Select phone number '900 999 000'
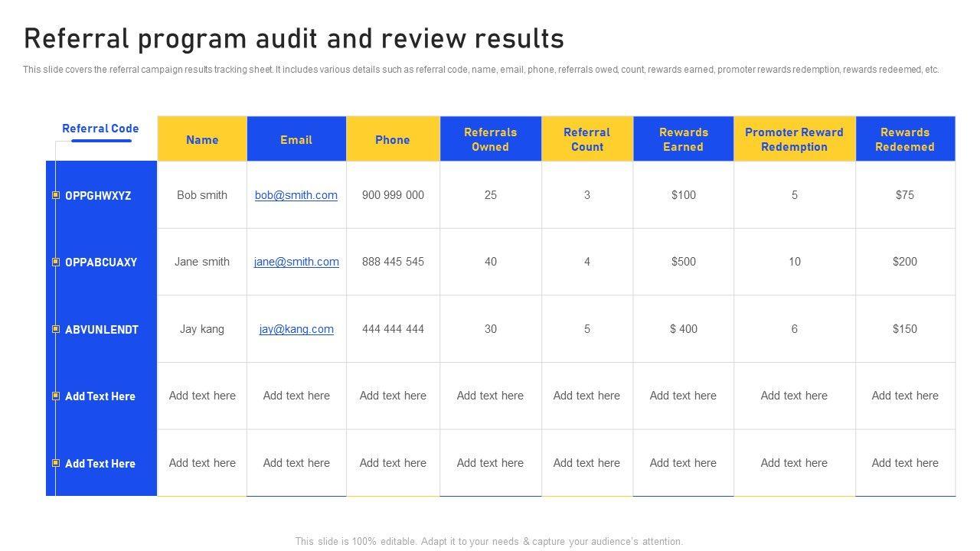The height and width of the screenshot is (551, 980). click(393, 195)
